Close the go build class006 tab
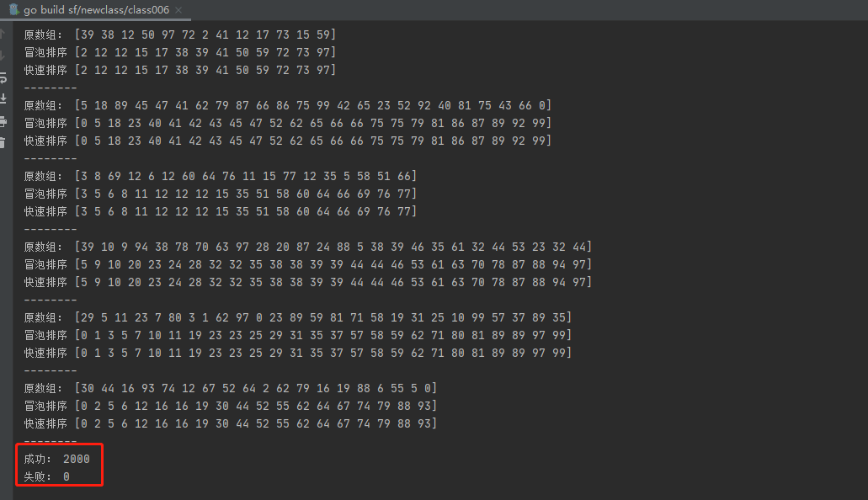868x500 pixels. point(178,9)
